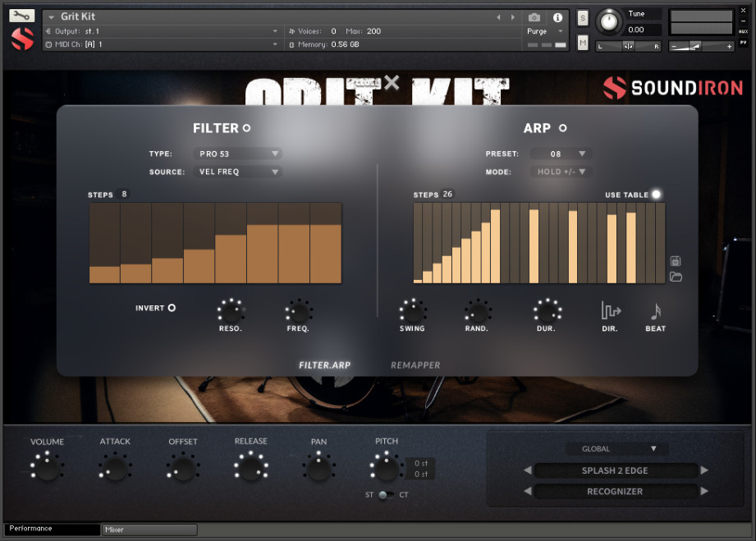Close the panel with the X icon
Viewport: 756px width, 541px height.
tap(392, 82)
